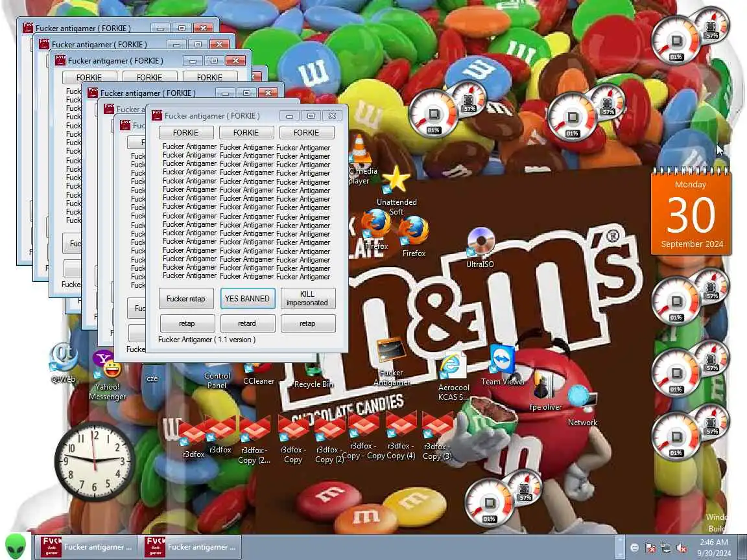Click the middle FORKIE button in front window
Screen dimensions: 747x560
coord(246,132)
